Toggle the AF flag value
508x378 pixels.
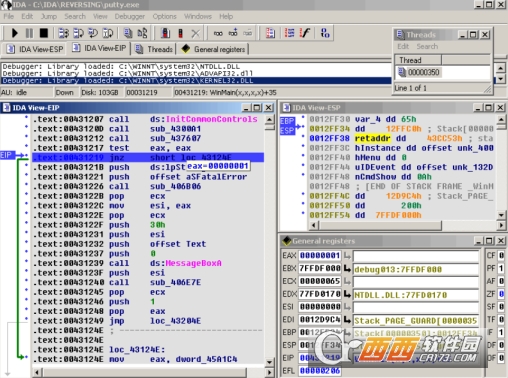pos(501,281)
